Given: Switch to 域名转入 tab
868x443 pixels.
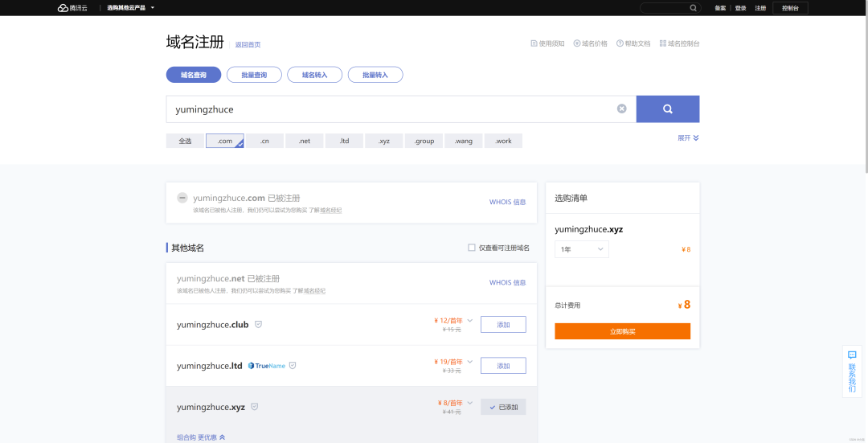Looking at the screenshot, I should point(314,75).
